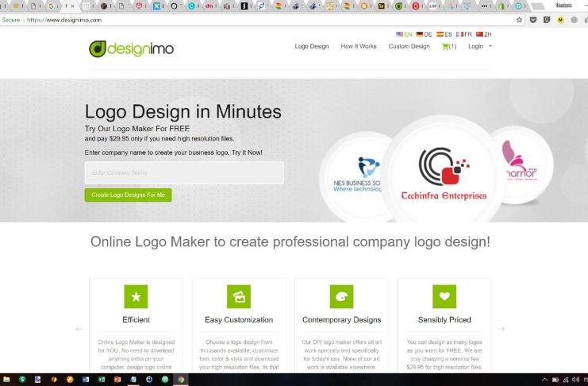Image resolution: width=588 pixels, height=386 pixels.
Task: Click the Easy Customization card heading
Action: pyautogui.click(x=239, y=320)
